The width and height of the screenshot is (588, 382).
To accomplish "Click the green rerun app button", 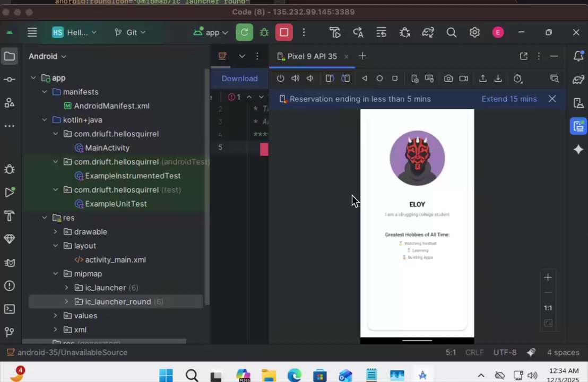I will tap(244, 32).
